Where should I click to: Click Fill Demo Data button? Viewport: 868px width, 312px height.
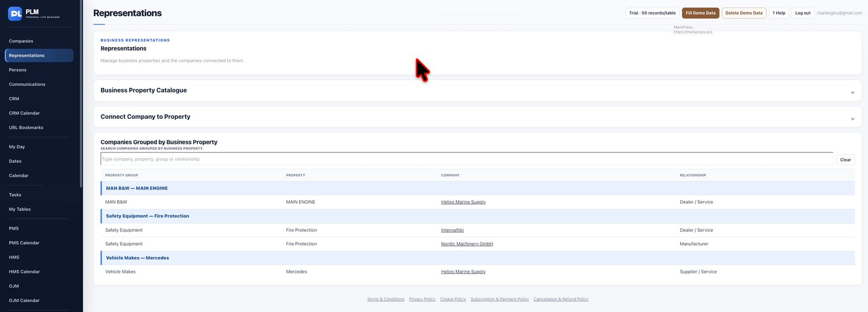700,13
